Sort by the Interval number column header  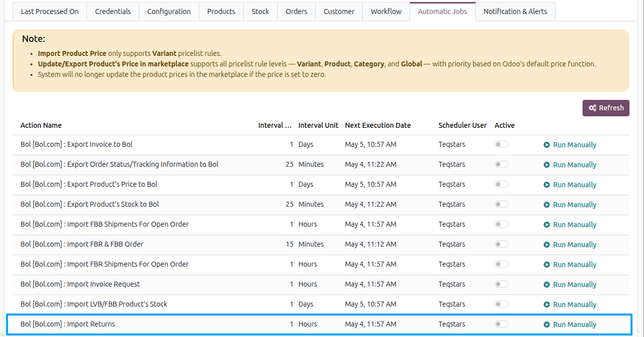(x=275, y=125)
